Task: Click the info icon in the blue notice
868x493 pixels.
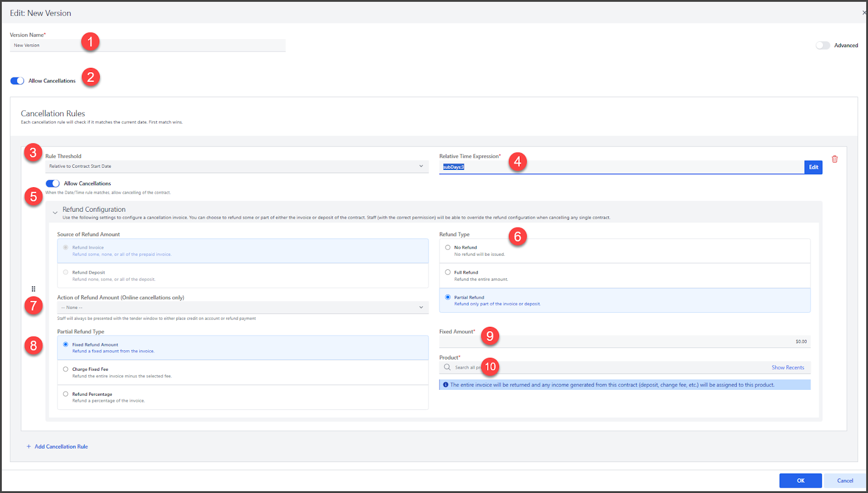Action: 446,385
